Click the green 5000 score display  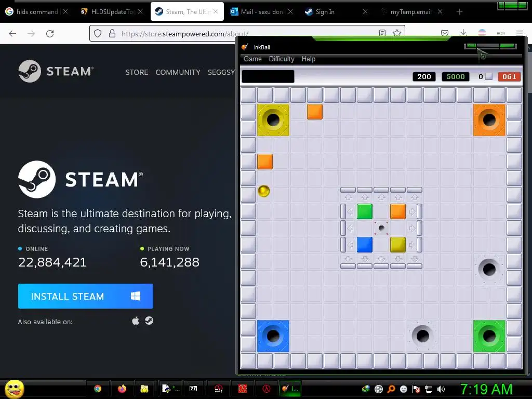[455, 77]
